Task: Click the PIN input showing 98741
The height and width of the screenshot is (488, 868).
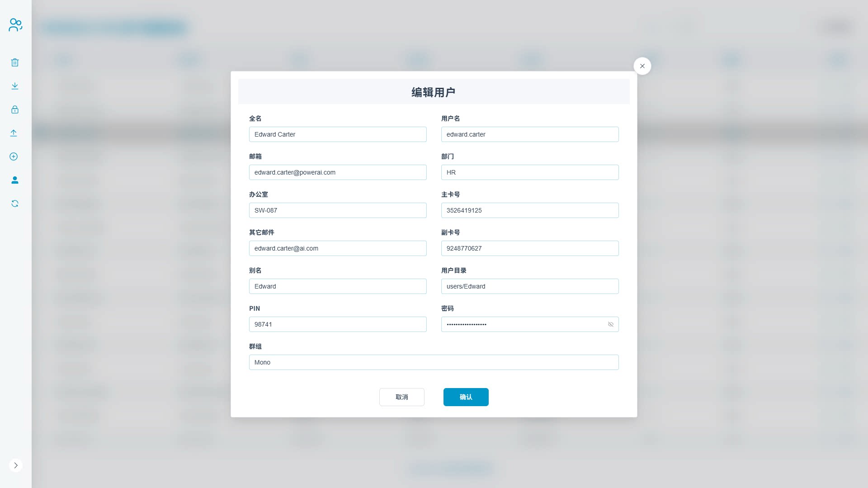Action: point(337,324)
